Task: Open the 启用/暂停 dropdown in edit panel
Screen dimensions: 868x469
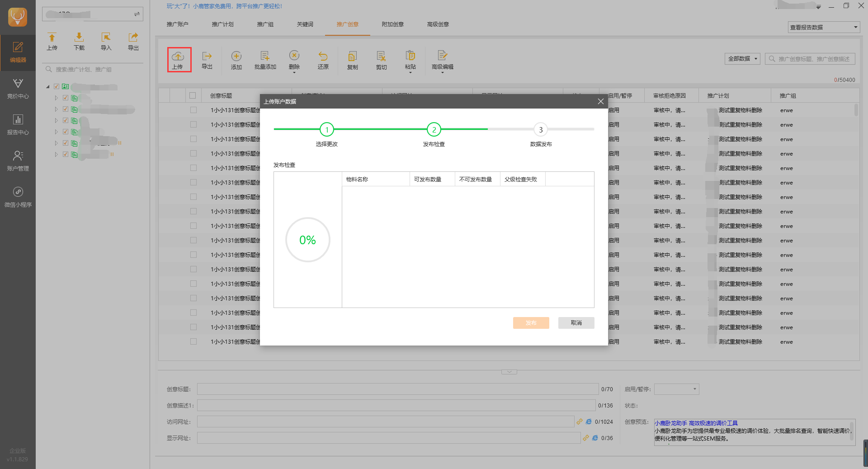Action: [677, 389]
